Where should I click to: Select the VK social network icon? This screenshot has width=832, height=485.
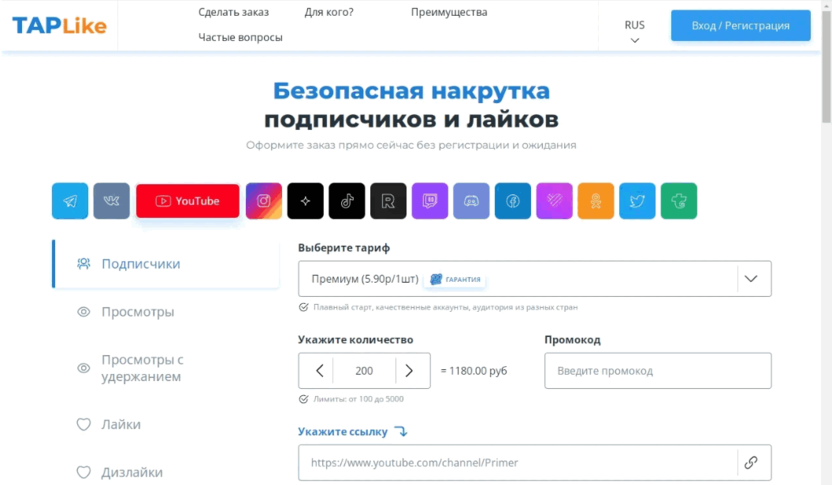click(x=112, y=201)
